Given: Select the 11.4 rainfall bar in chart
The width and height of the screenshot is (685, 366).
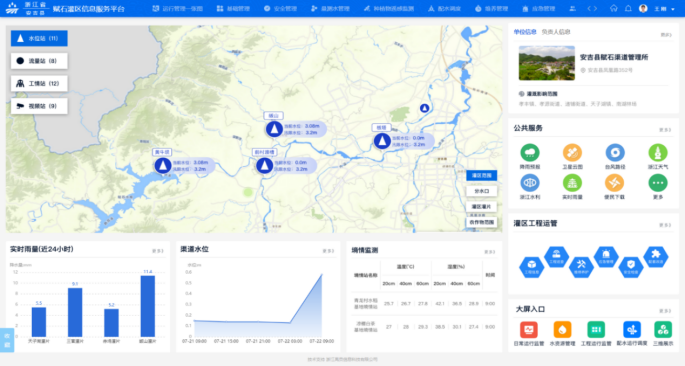Looking at the screenshot, I should pyautogui.click(x=148, y=306).
